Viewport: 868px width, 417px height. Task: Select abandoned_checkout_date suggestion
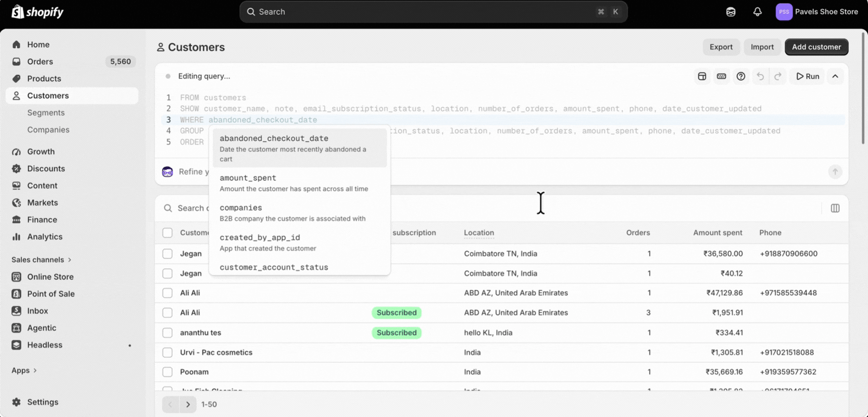[x=300, y=148]
